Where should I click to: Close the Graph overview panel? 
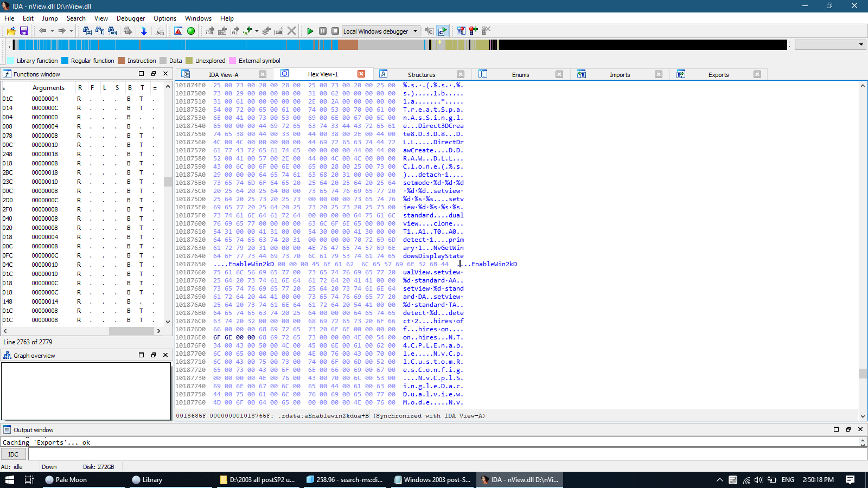tap(165, 355)
